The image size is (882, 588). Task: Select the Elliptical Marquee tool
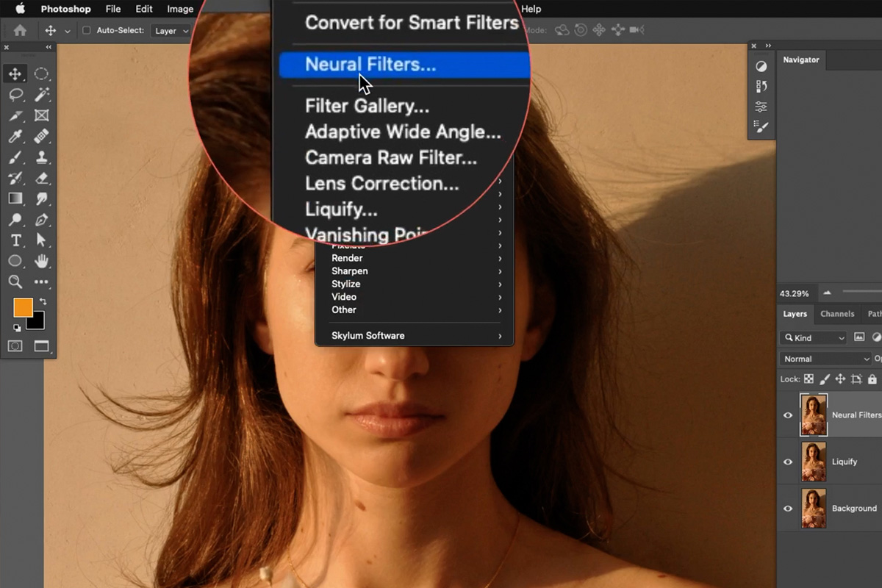click(x=41, y=73)
